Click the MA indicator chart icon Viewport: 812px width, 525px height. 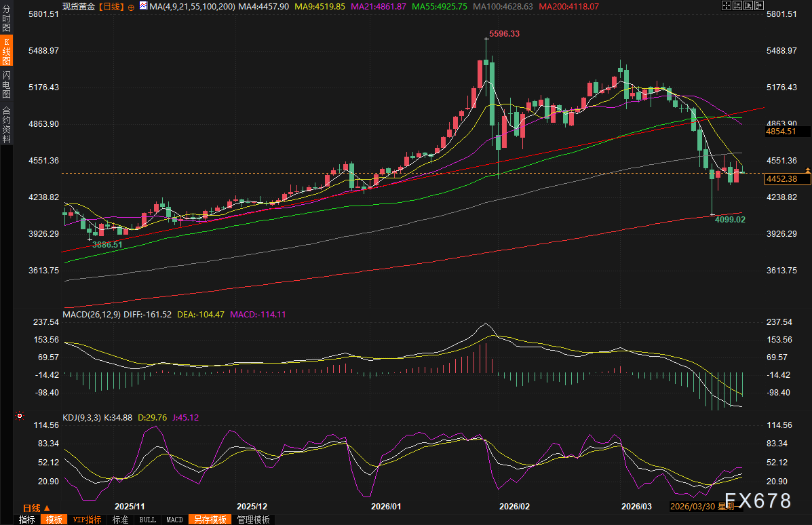(143, 5)
